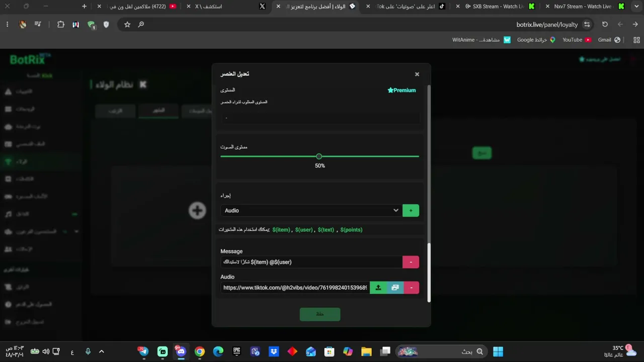Click the microphone icon in system tray
This screenshot has width=644, height=362.
pyautogui.click(x=88, y=351)
